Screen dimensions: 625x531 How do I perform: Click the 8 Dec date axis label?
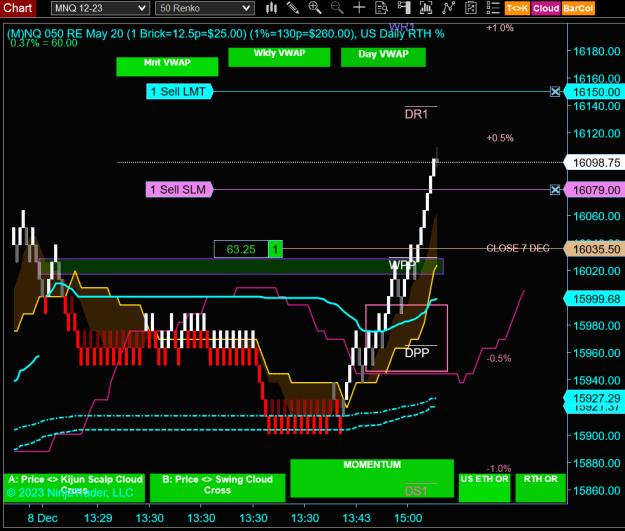(43, 518)
